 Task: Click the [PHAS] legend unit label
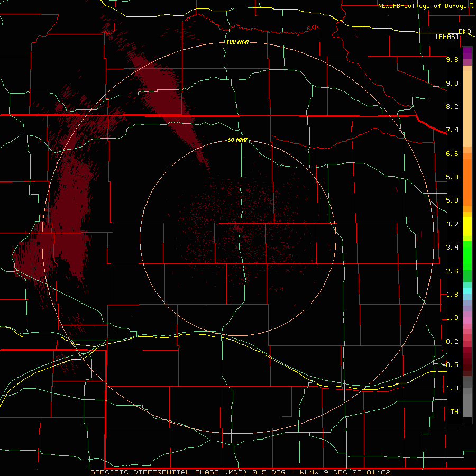tap(447, 36)
